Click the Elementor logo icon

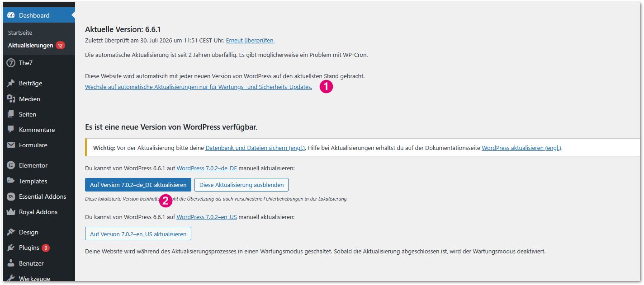click(11, 165)
